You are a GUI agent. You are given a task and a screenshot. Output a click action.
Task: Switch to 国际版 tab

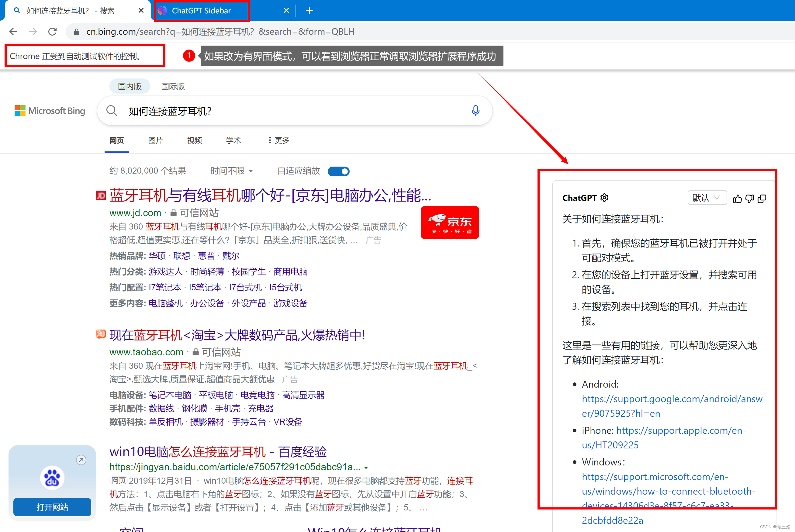tap(173, 86)
